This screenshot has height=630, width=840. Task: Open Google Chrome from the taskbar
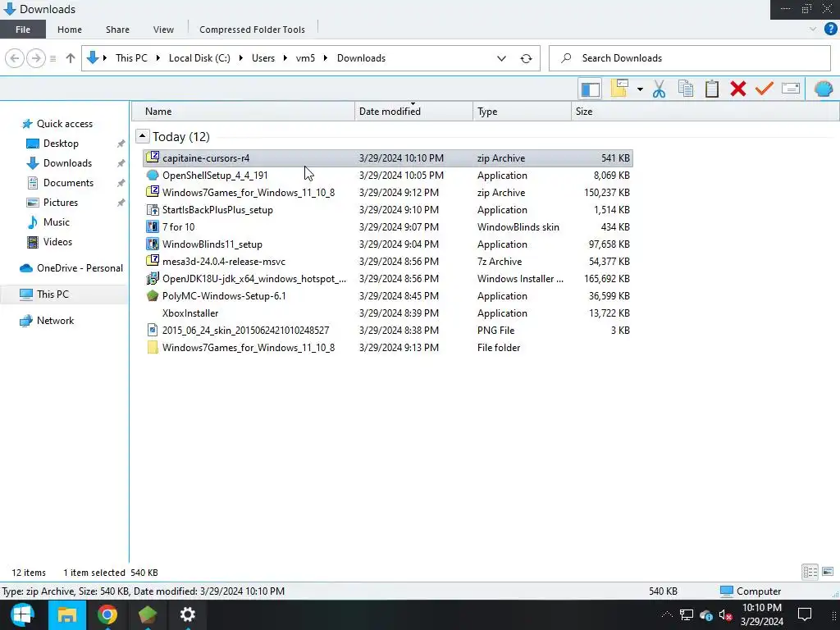107,615
